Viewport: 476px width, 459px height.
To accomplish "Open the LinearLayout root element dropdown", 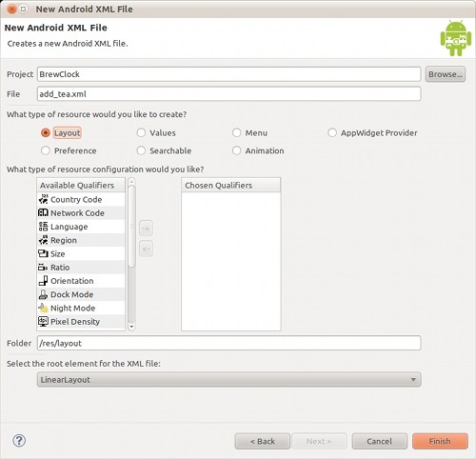I will [x=229, y=380].
